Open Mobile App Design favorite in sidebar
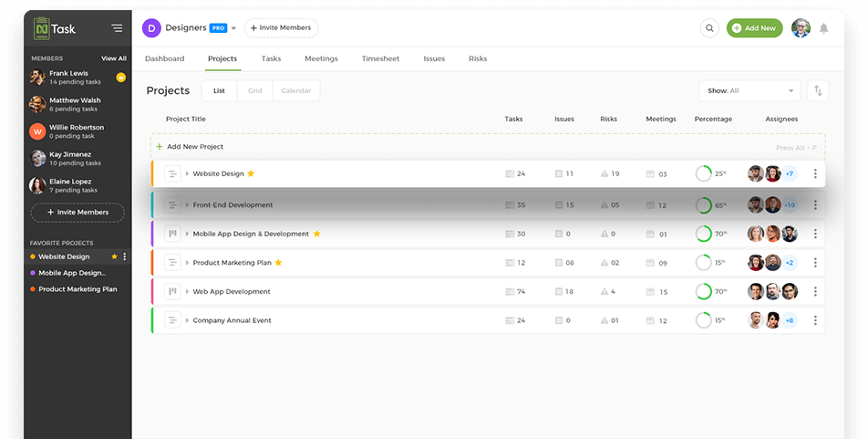Viewport: 868px width, 439px height. (x=72, y=273)
